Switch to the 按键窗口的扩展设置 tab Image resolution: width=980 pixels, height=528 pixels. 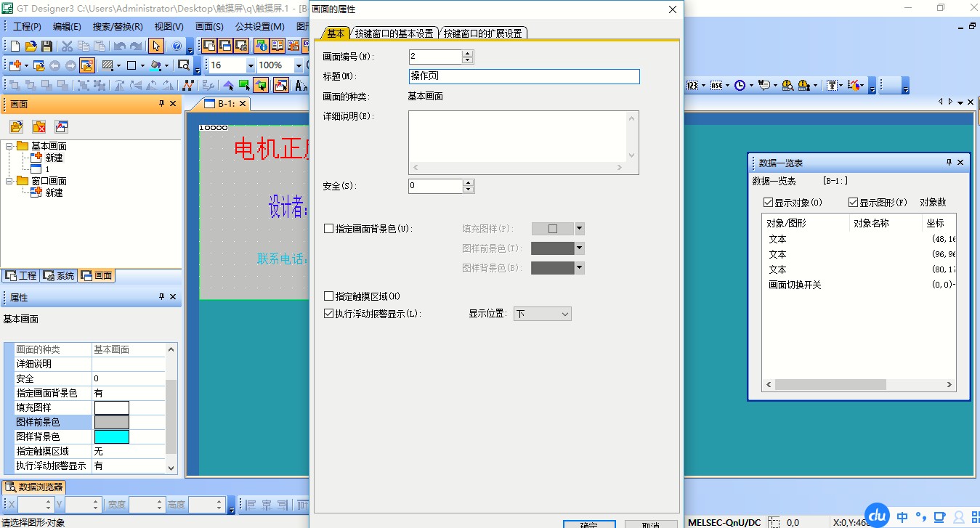coord(483,33)
